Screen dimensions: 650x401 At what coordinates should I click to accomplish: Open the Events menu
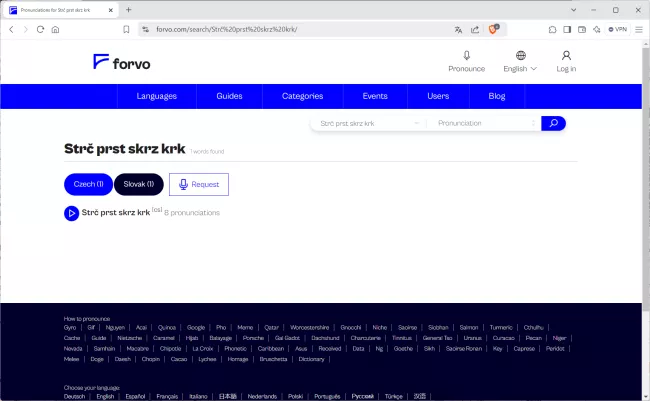375,96
